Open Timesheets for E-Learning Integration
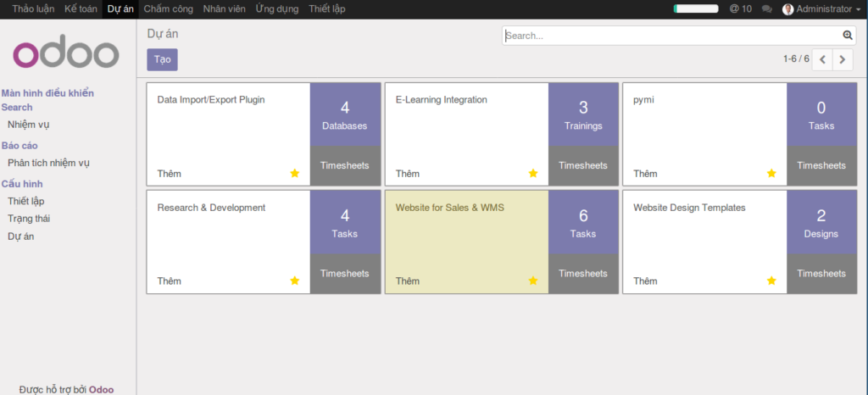The image size is (868, 395). [x=583, y=165]
